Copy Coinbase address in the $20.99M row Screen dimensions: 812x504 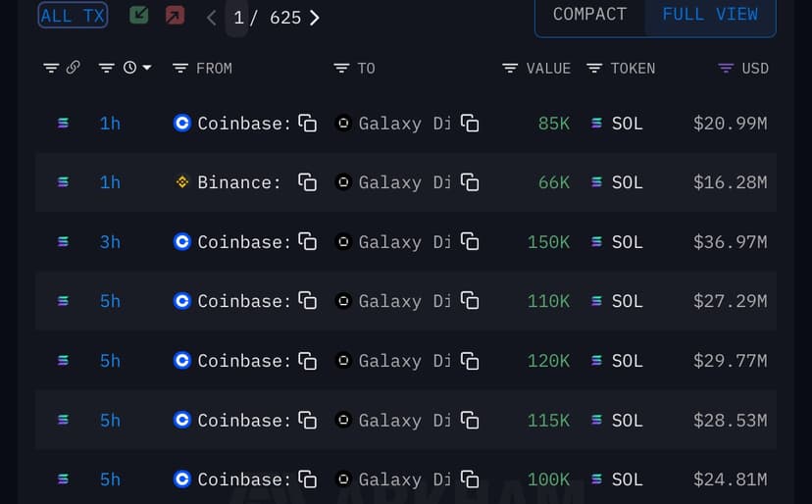[x=308, y=124]
